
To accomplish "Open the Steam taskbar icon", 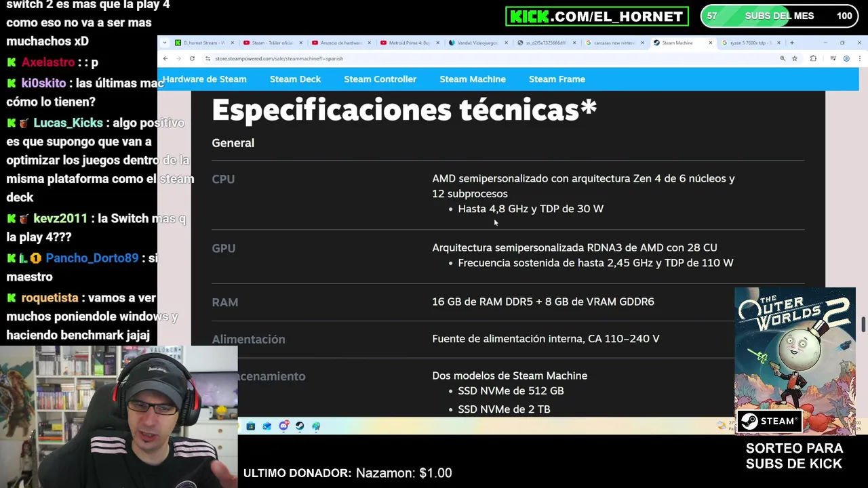I will (x=300, y=426).
